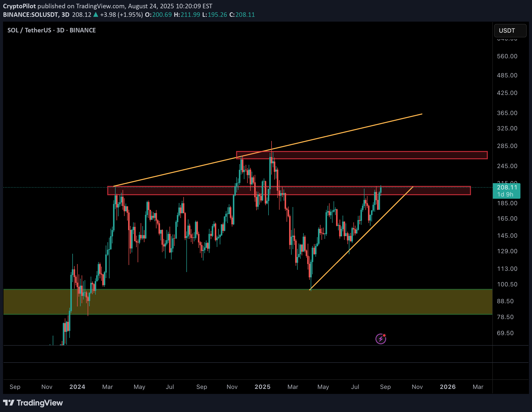Viewport: 532px width, 412px height.
Task: Click the 2026 year label on time axis
Action: click(x=448, y=387)
